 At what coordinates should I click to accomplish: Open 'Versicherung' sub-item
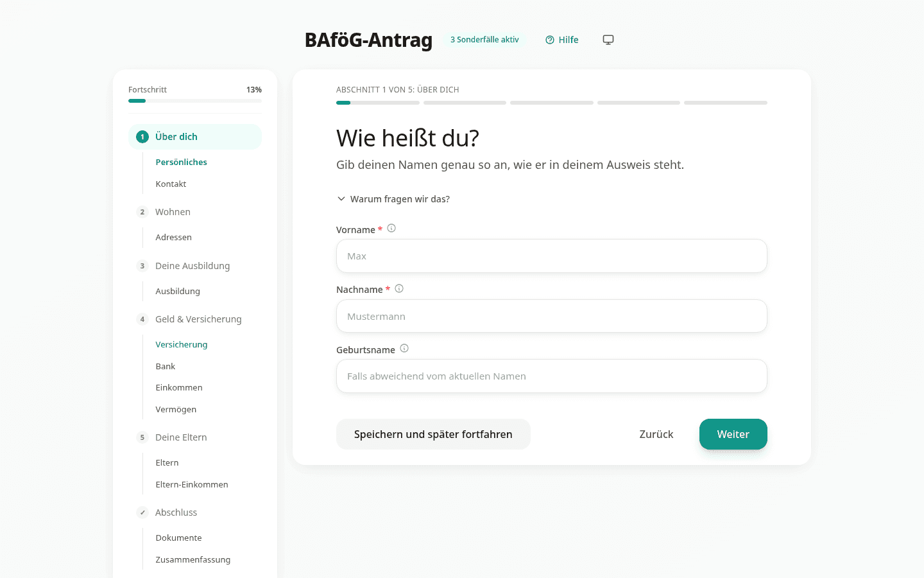tap(182, 345)
